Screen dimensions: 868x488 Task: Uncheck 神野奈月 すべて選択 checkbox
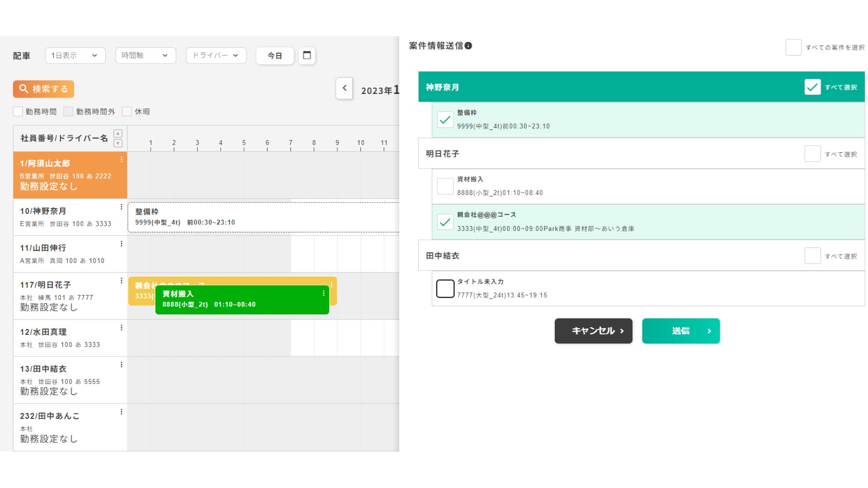(x=812, y=87)
